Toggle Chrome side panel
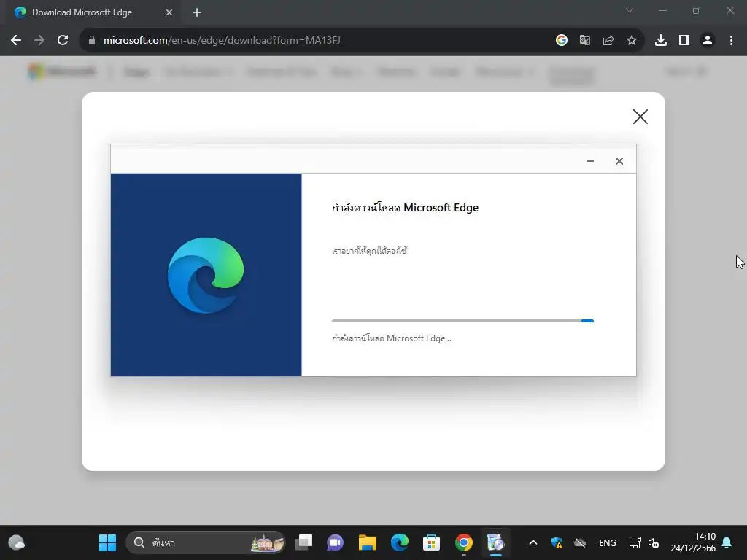This screenshot has height=560, width=747. tap(684, 41)
